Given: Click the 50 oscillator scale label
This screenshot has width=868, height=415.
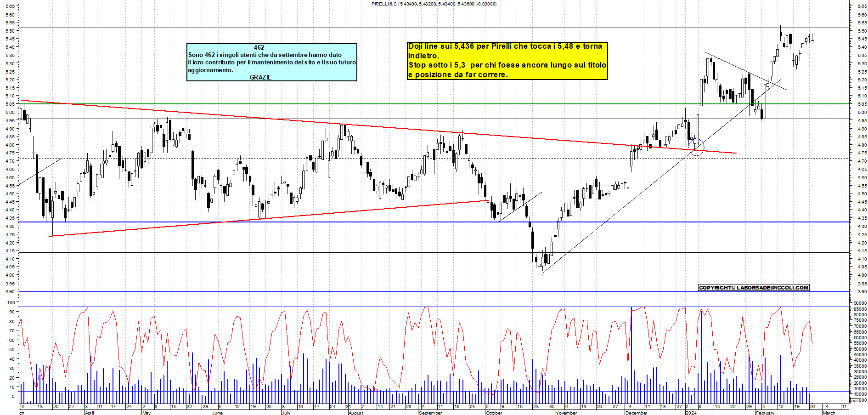Looking at the screenshot, I should click(11, 350).
